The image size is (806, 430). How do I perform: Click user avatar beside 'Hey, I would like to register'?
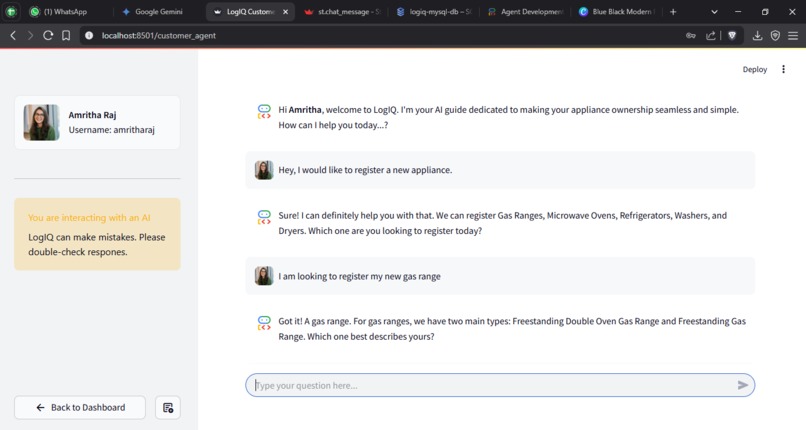coord(264,170)
